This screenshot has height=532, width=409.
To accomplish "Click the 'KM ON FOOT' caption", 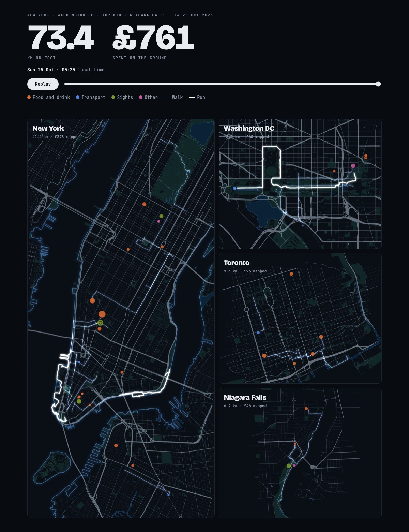I will click(41, 58).
